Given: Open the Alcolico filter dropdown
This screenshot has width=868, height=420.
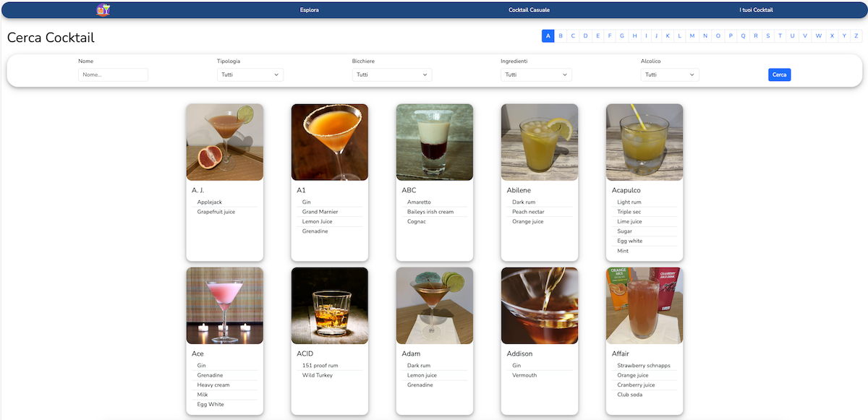Looking at the screenshot, I should 669,74.
